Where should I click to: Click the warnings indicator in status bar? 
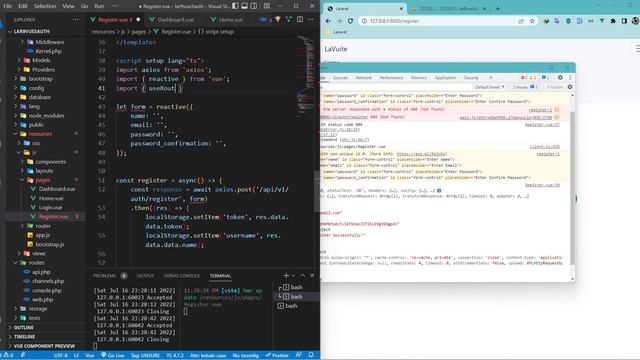click(x=8, y=356)
